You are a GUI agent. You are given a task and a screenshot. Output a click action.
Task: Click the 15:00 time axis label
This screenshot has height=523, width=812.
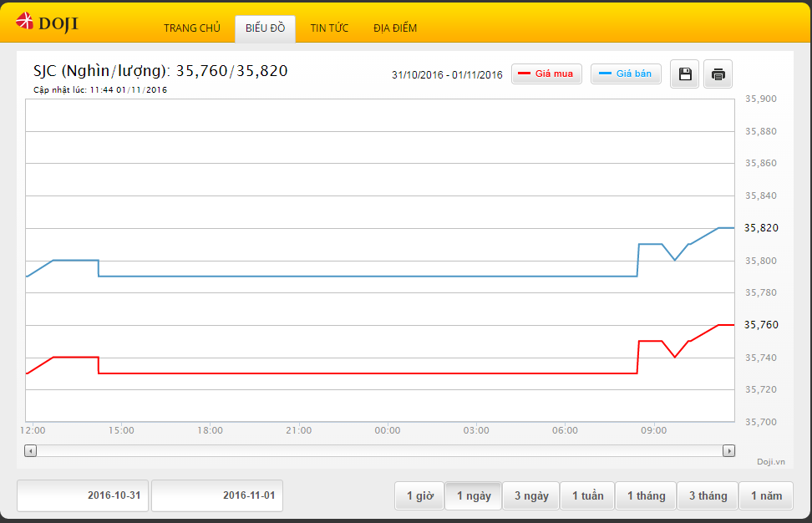(121, 430)
